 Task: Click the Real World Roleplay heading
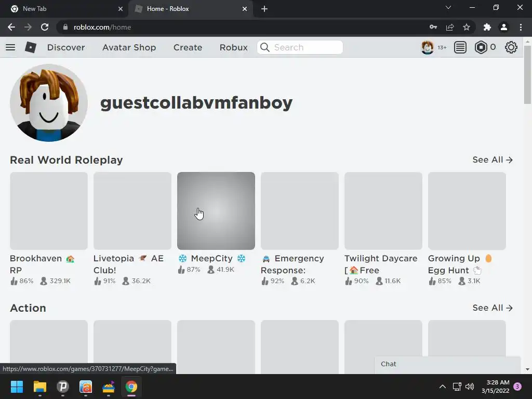coord(66,160)
